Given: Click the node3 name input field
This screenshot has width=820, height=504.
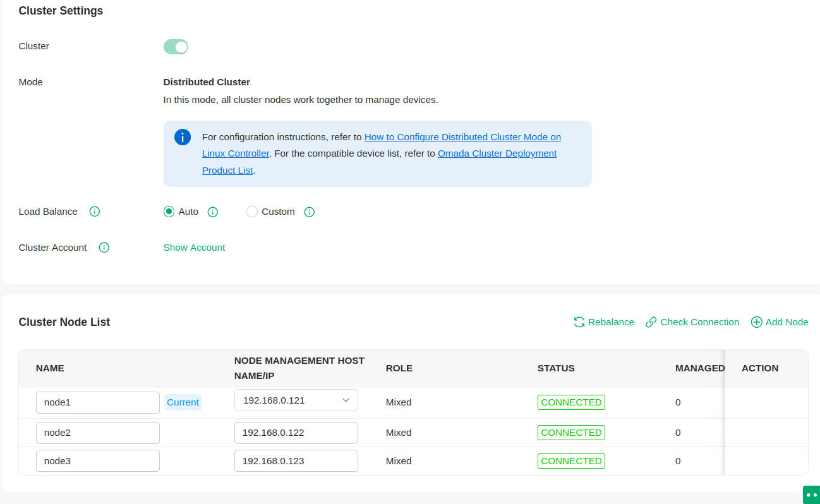Looking at the screenshot, I should (x=98, y=461).
